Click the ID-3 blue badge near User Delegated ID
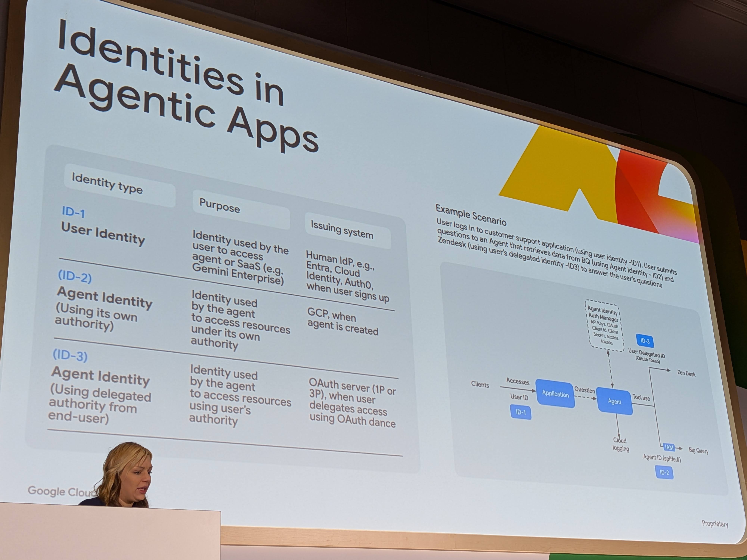The width and height of the screenshot is (747, 560). point(645,341)
